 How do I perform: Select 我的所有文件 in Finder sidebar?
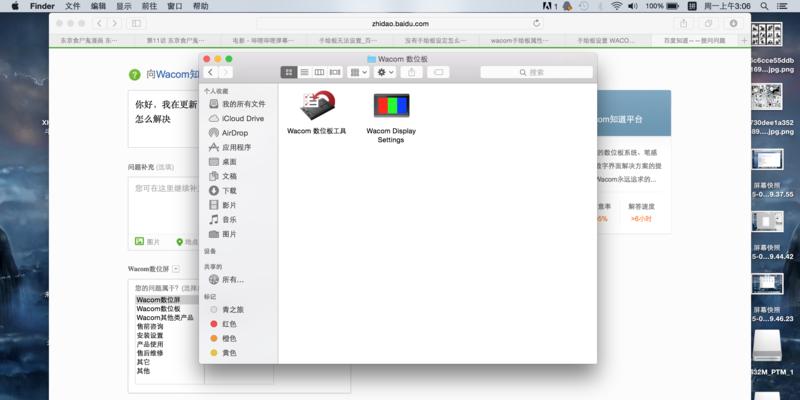(238, 104)
